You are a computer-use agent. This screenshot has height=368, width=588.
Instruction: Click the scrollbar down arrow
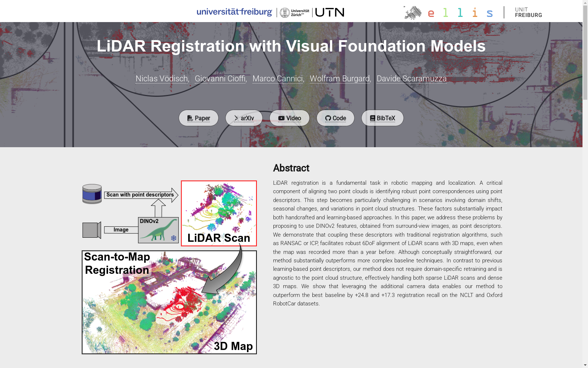585,365
